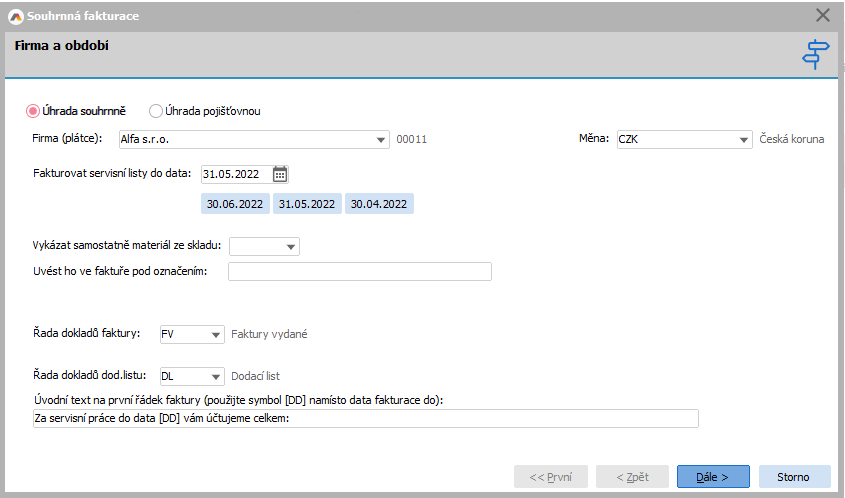Select the Úhrada souhrnně radio button
The width and height of the screenshot is (845, 498).
[x=33, y=111]
